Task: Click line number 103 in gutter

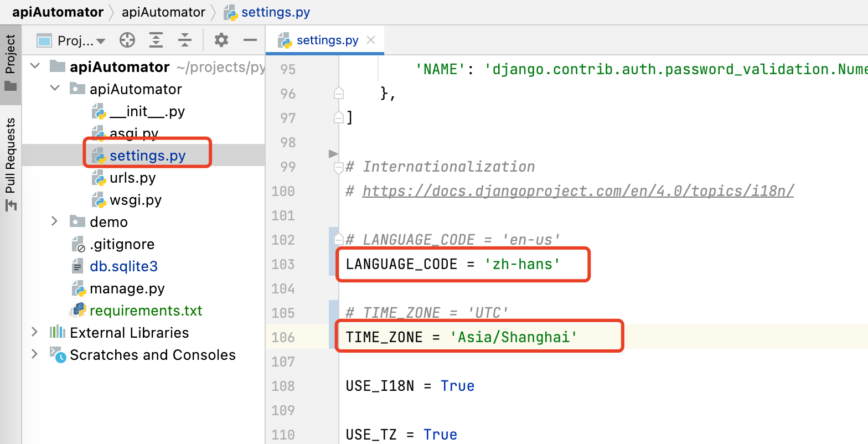Action: [x=283, y=264]
